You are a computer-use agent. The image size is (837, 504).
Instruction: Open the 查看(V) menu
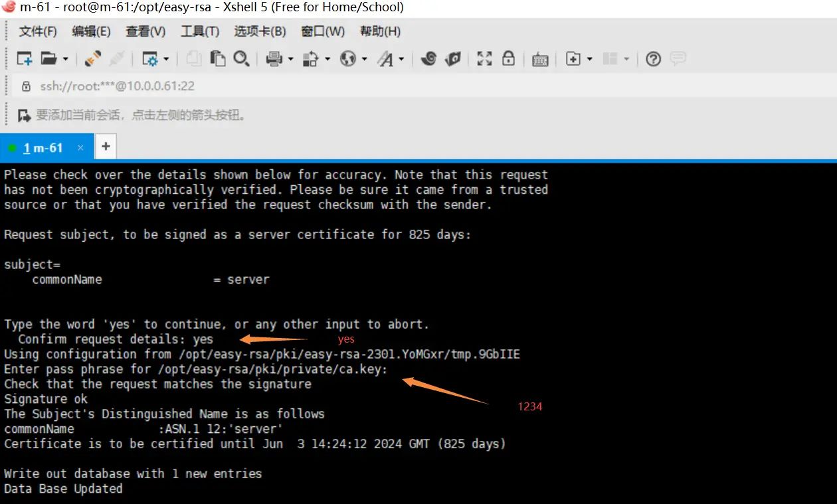click(x=145, y=31)
